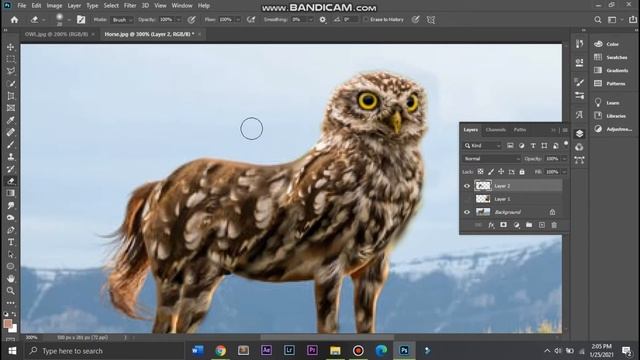Viewport: 640px width, 360px height.
Task: Open Edit Toolbar three-dots button
Action: point(11,303)
